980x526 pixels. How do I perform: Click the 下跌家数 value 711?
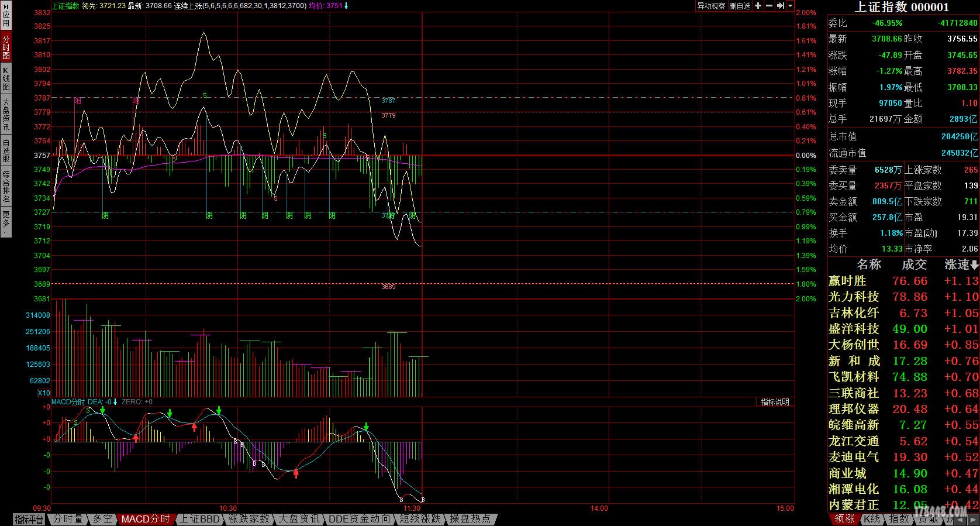[971, 201]
